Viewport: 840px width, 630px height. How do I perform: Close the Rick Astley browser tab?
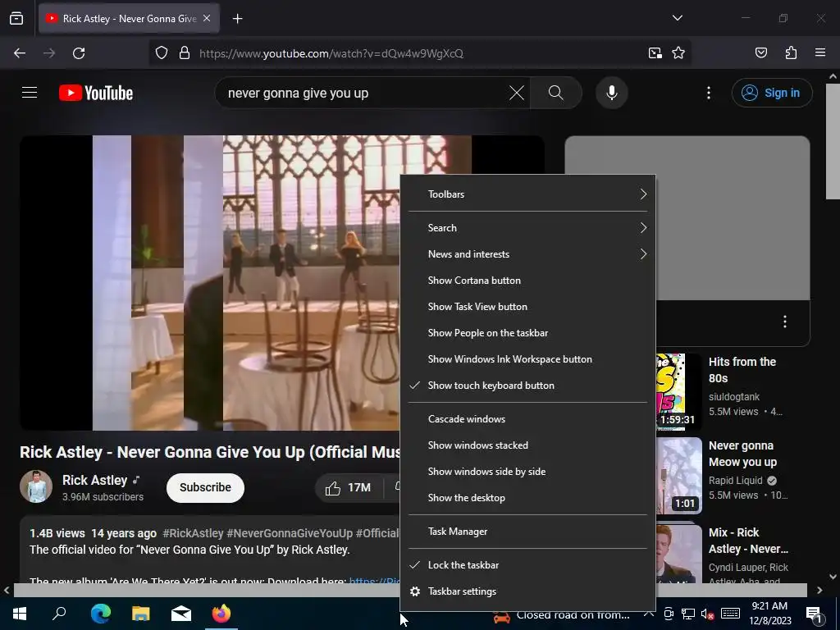pos(207,18)
